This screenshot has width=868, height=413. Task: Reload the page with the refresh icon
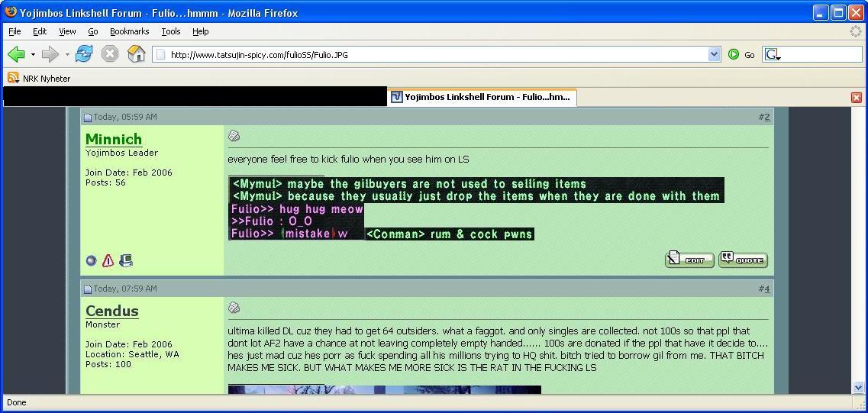click(84, 54)
